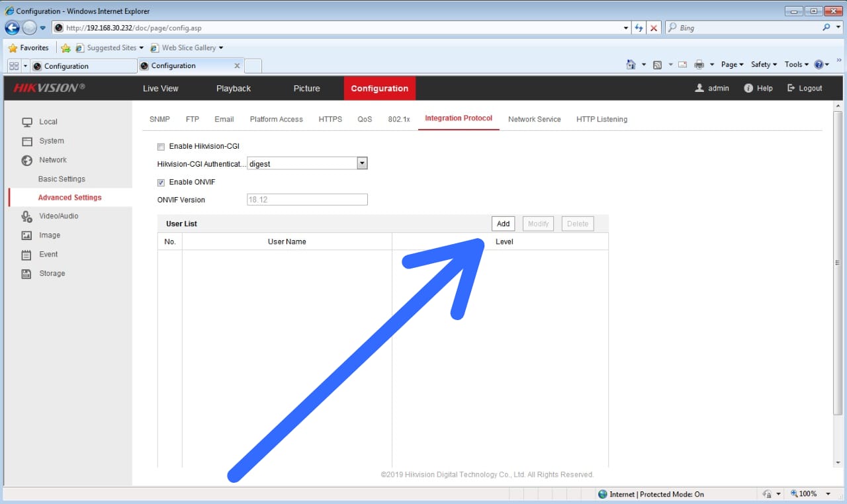Open the Hikvision-CGI Authentication digest dropdown
The image size is (847, 504).
coord(361,163)
